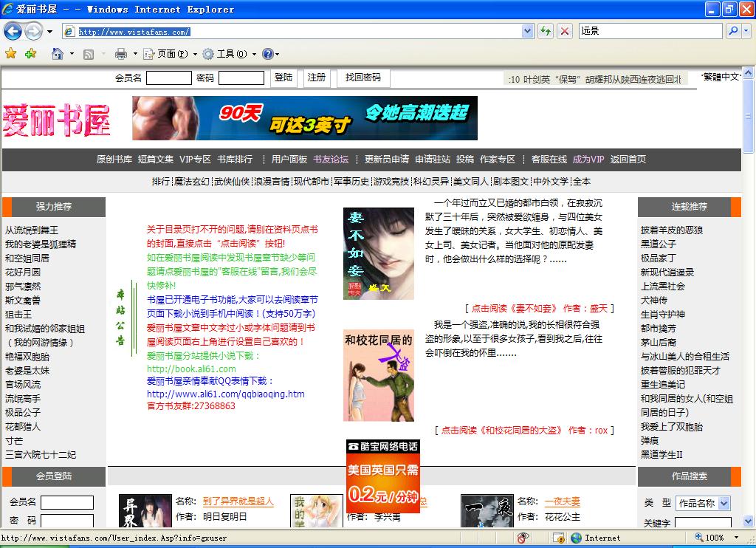Open 我的老婆是狐狸精 recommended book
Viewport: 756px width, 548px height.
point(41,244)
